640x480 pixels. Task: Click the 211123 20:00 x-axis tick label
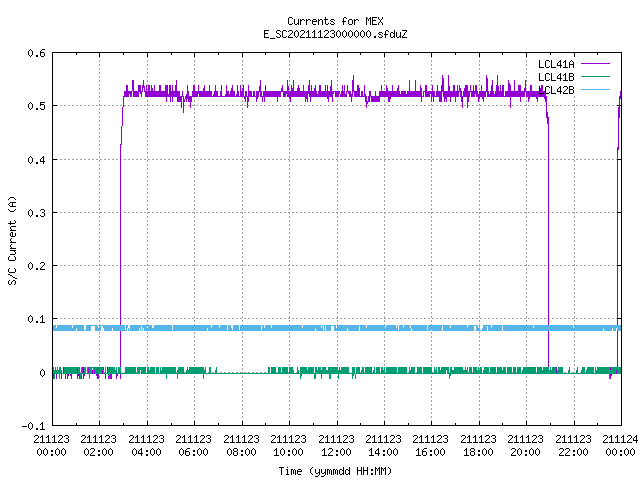(526, 446)
